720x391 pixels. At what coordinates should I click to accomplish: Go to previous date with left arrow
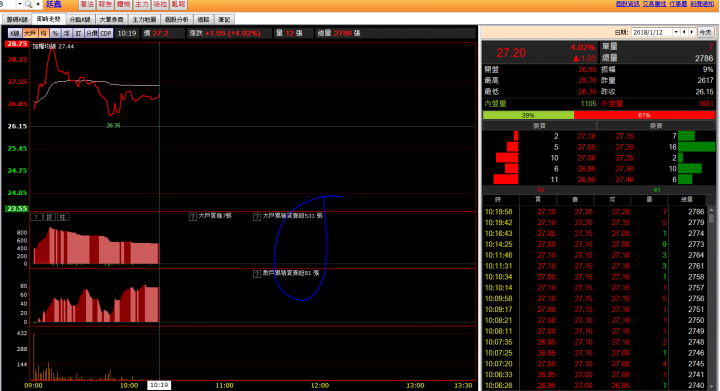[684, 32]
